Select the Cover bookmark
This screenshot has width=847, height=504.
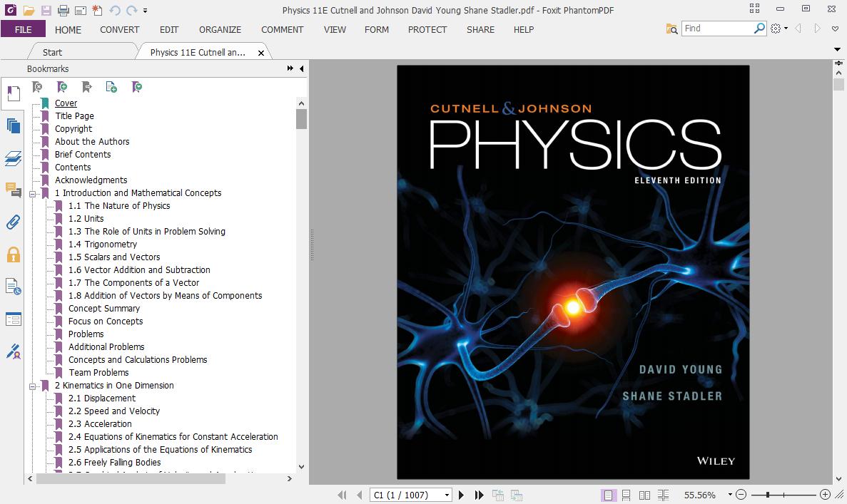pyautogui.click(x=66, y=103)
